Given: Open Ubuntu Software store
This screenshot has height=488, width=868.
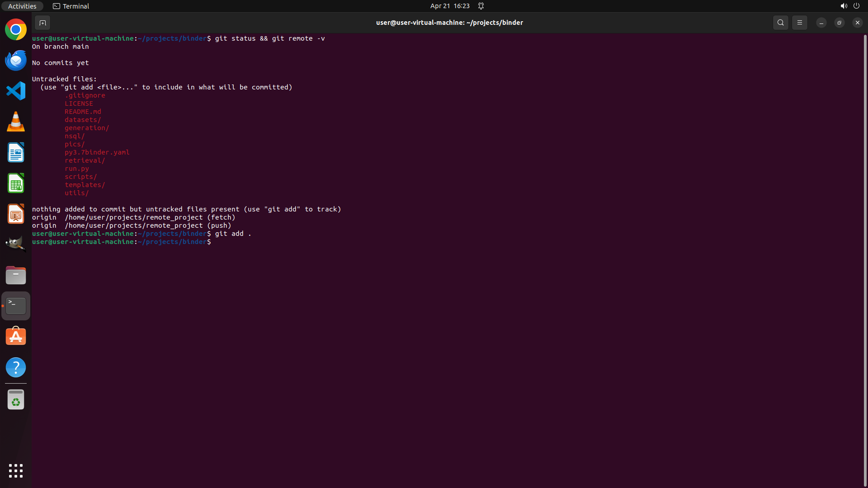Looking at the screenshot, I should (x=16, y=337).
